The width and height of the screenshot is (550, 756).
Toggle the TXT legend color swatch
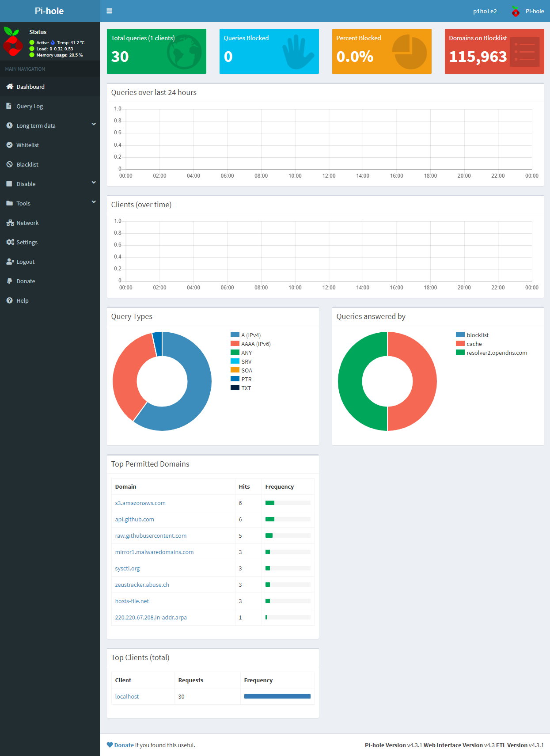pos(235,387)
